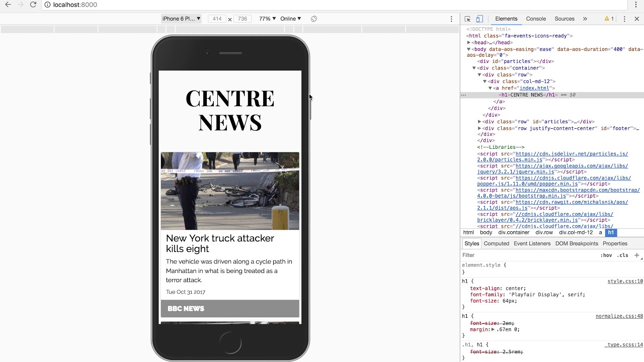Click the localhost:8000 address bar
The image size is (644, 362).
click(332, 5)
